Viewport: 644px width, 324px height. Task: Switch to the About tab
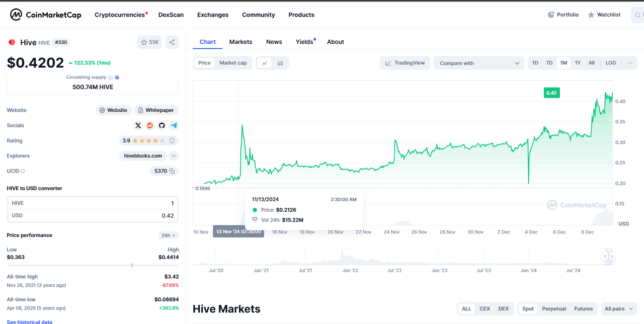pos(336,42)
